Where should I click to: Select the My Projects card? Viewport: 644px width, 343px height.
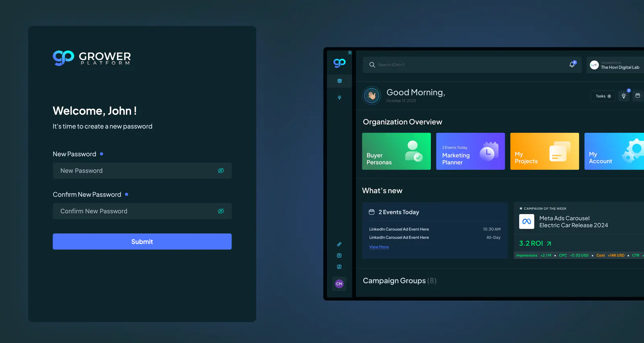545,151
